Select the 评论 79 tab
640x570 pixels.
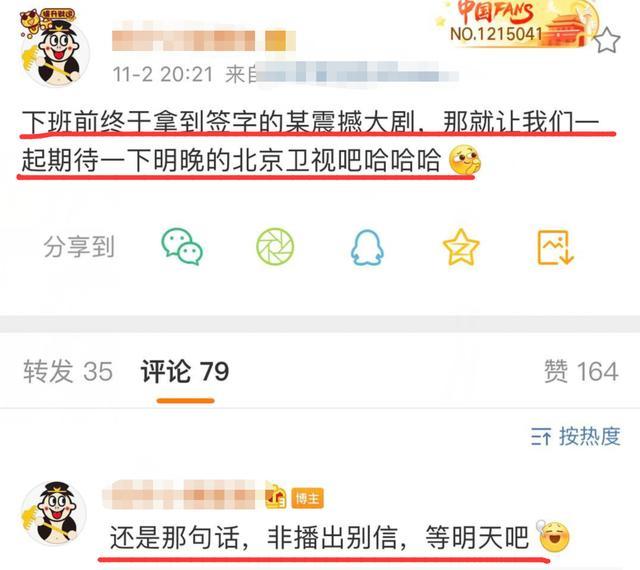pyautogui.click(x=184, y=371)
